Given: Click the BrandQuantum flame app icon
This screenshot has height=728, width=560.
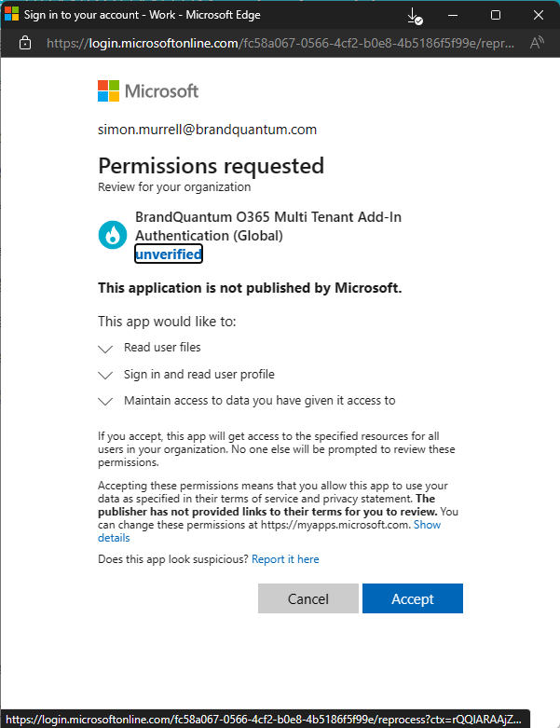Looking at the screenshot, I should click(x=112, y=235).
